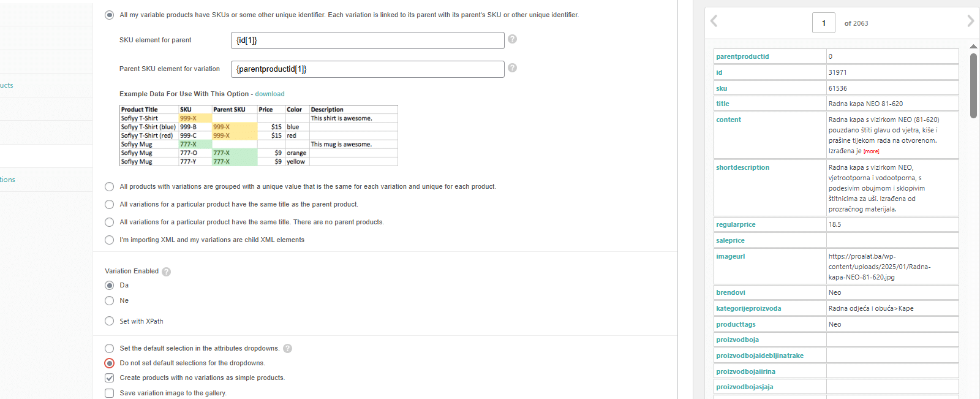Choose 'I'm importing XML' child elements option

point(110,240)
